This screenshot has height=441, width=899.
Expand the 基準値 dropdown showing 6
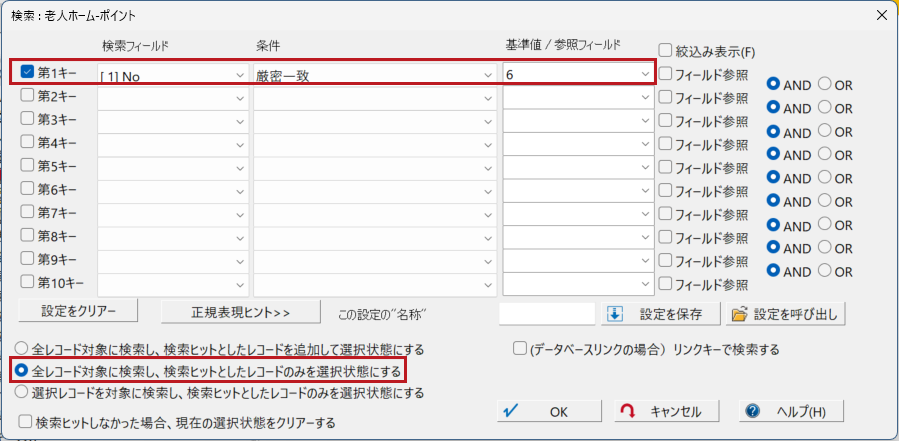pyautogui.click(x=644, y=74)
